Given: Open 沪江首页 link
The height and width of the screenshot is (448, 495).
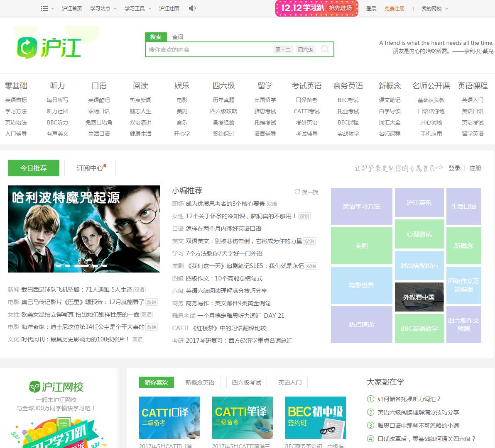Looking at the screenshot, I should point(72,9).
